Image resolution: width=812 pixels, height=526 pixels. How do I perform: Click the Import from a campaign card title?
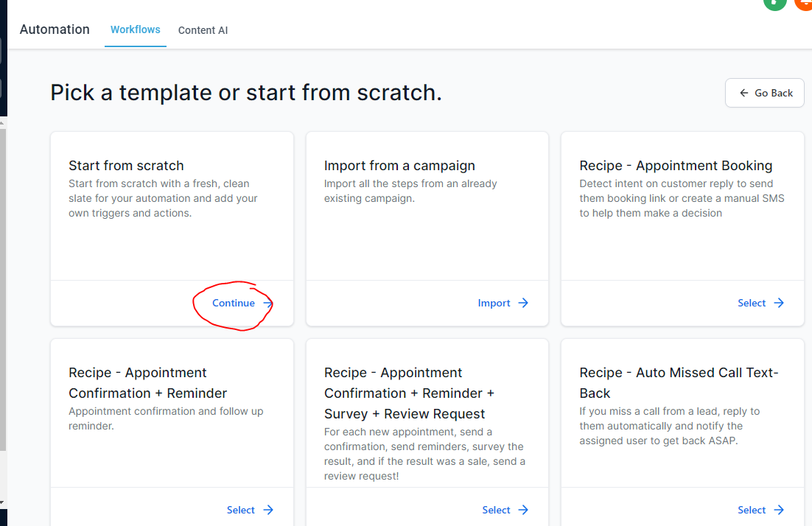tap(399, 166)
